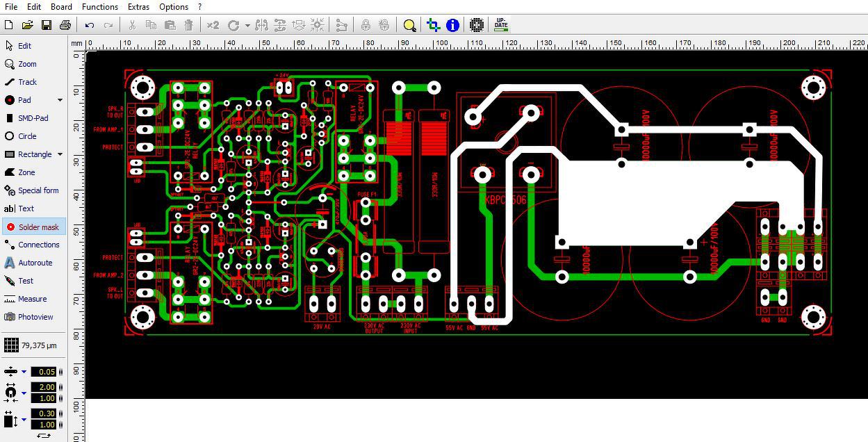868x442 pixels.
Task: Toggle the Solder mask mode
Action: pyautogui.click(x=33, y=227)
